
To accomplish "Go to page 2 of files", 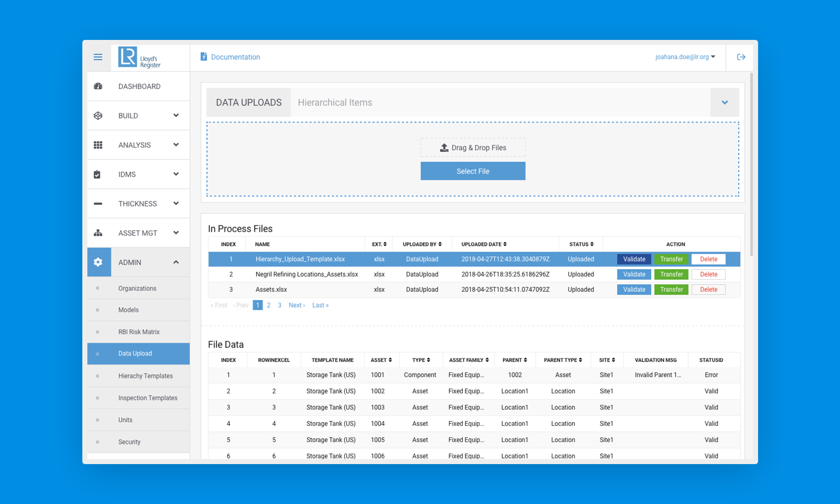I will pyautogui.click(x=269, y=305).
